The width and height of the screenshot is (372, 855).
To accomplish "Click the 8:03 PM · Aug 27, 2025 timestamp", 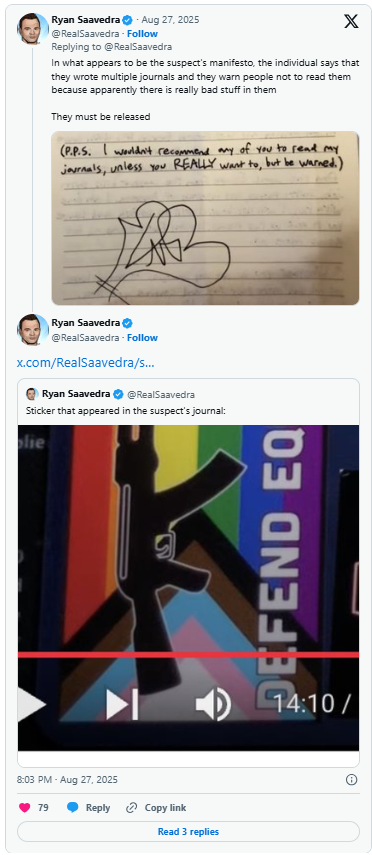I will click(67, 780).
